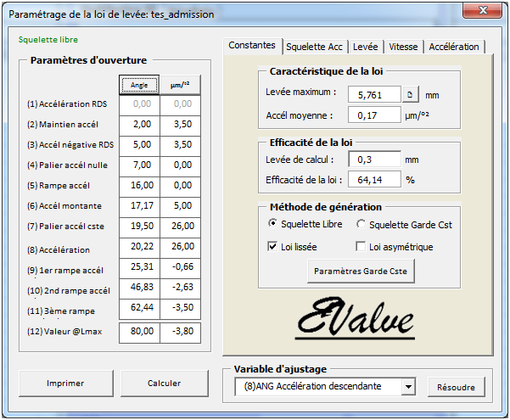
Task: Click the Angle column header button
Action: click(x=138, y=85)
